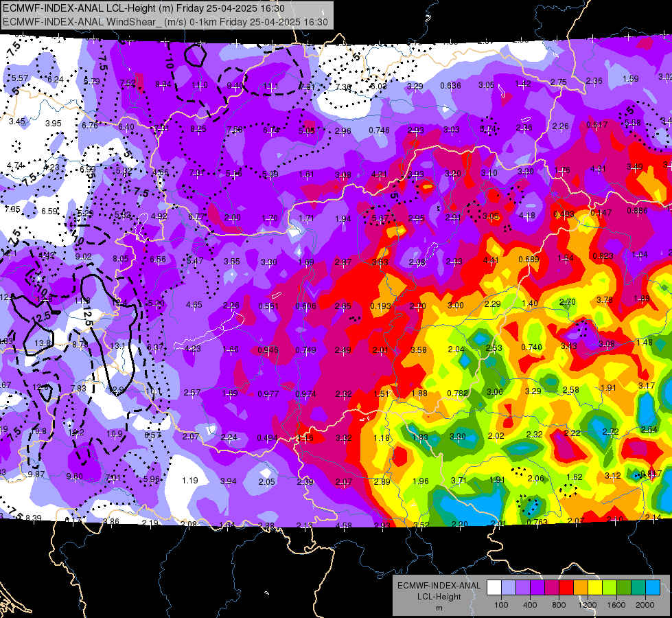The height and width of the screenshot is (618, 672).
Task: Click the wind shear value 4.65
Action: click(x=194, y=305)
